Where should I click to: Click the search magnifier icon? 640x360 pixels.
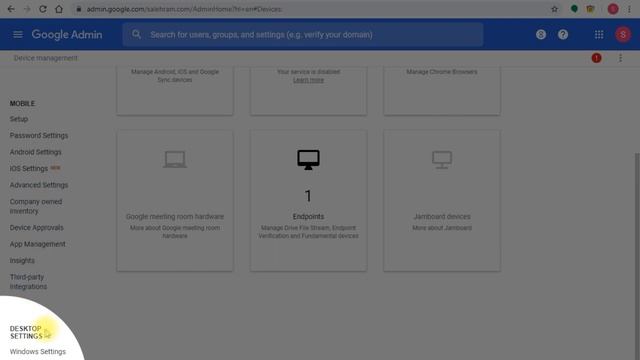(136, 35)
